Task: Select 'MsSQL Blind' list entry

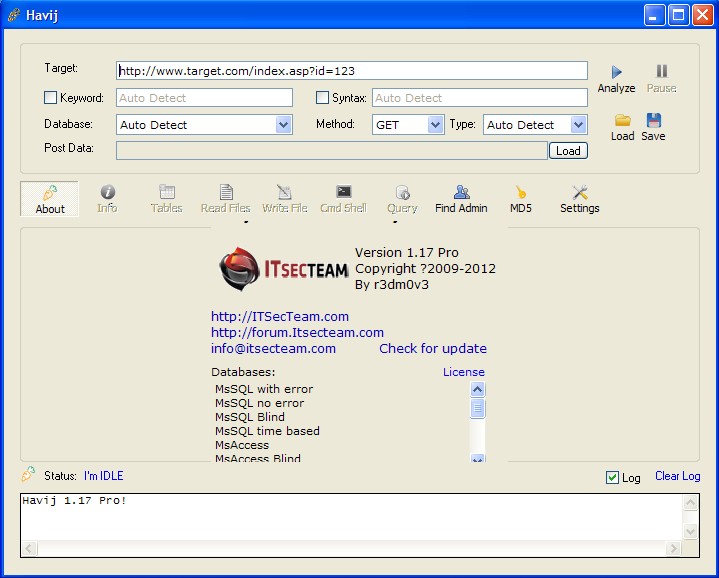Action: coord(250,417)
